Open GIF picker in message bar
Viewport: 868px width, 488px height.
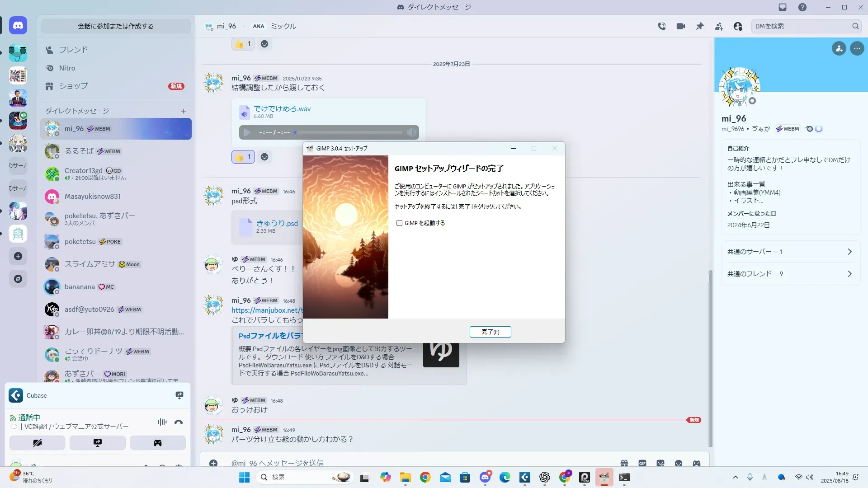click(x=642, y=463)
